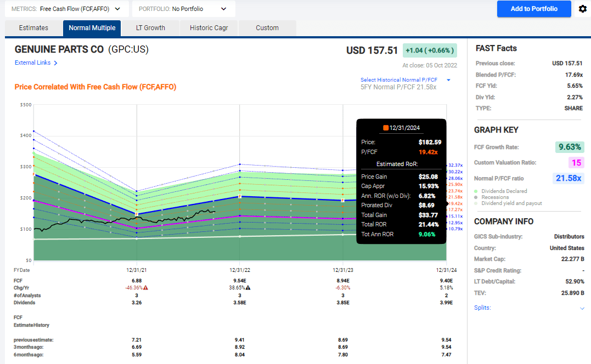
Task: Click warning triangle beside -46.36% change
Action: pos(145,288)
